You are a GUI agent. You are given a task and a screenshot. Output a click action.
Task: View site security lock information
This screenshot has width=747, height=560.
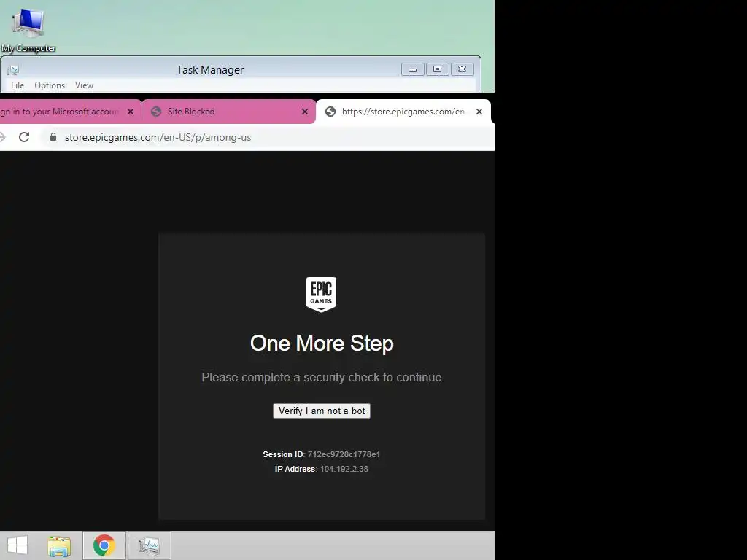pos(53,137)
